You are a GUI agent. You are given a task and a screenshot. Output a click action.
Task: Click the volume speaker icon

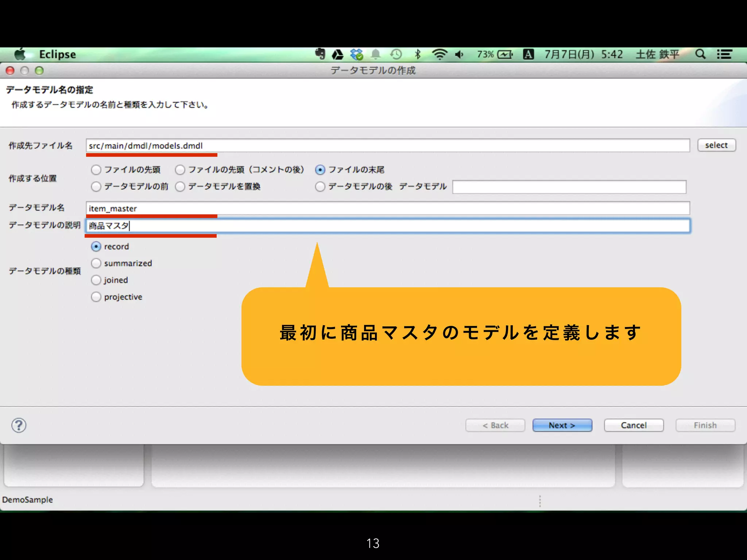459,55
